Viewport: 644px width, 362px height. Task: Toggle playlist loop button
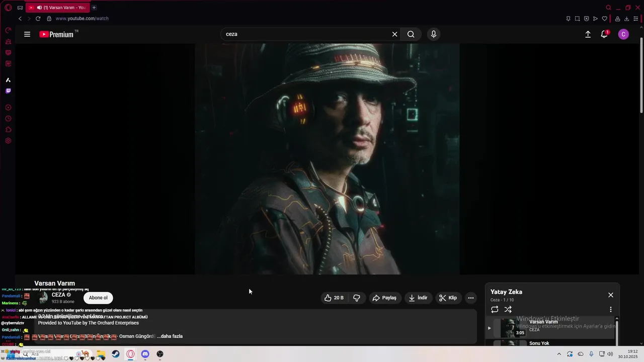(495, 310)
